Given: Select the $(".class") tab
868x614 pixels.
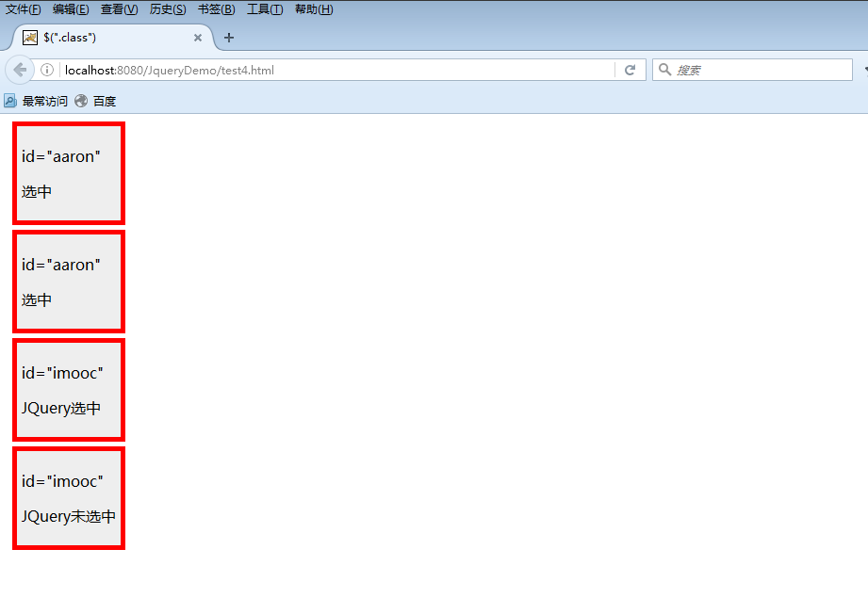Looking at the screenshot, I should pyautogui.click(x=113, y=38).
